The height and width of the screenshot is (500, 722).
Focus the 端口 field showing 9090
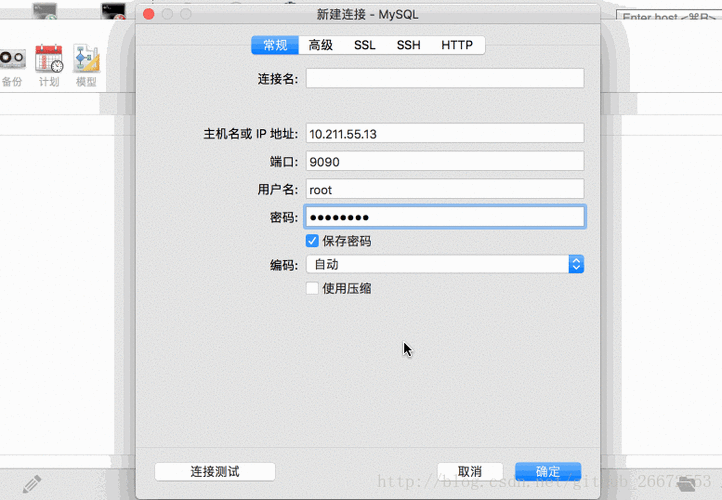coord(445,162)
